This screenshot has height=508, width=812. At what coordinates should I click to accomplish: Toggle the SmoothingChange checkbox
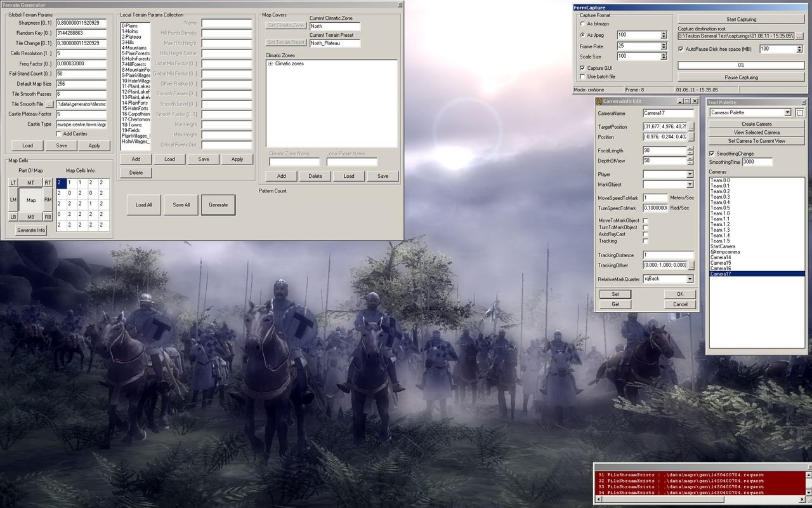click(x=712, y=154)
